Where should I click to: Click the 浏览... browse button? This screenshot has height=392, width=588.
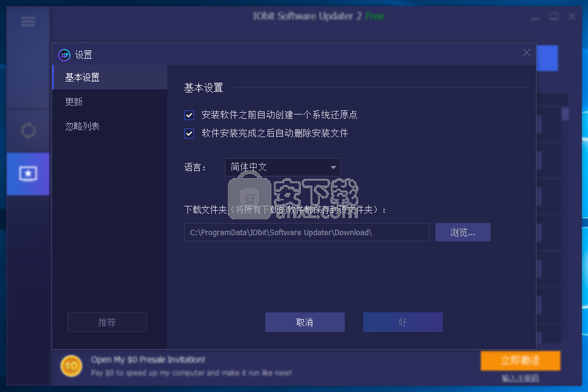(463, 232)
